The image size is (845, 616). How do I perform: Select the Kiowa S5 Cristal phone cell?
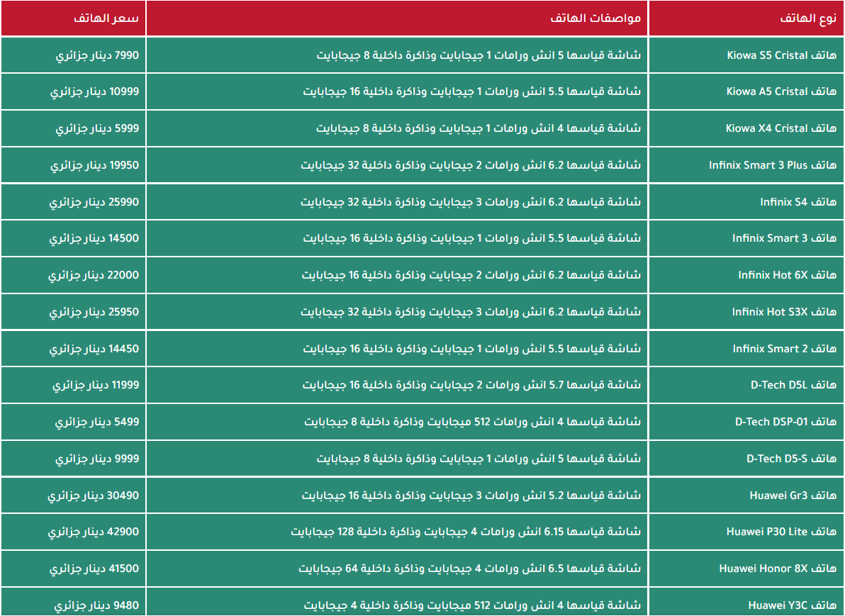point(746,55)
